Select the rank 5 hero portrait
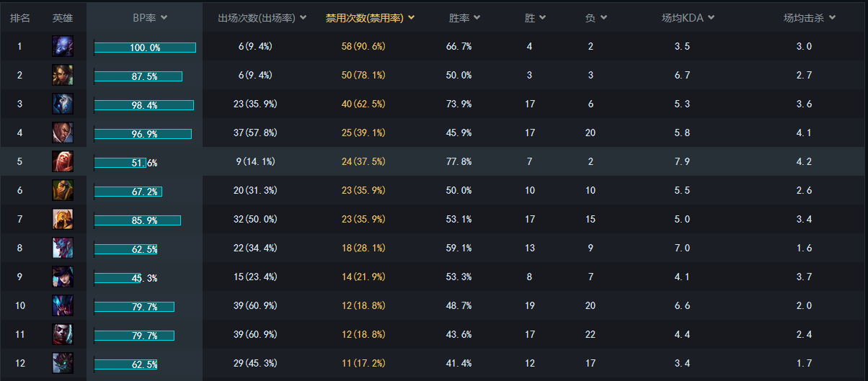The image size is (868, 381). [x=63, y=161]
